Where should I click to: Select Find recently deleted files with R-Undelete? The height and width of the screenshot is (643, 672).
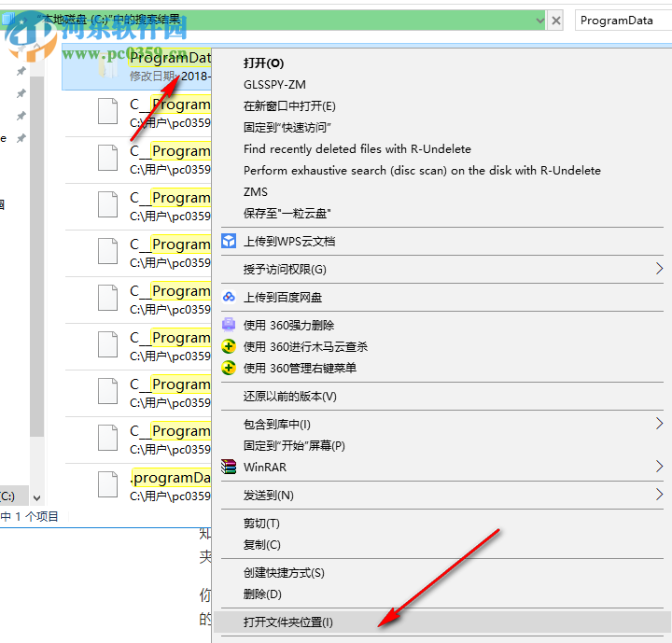click(x=357, y=148)
